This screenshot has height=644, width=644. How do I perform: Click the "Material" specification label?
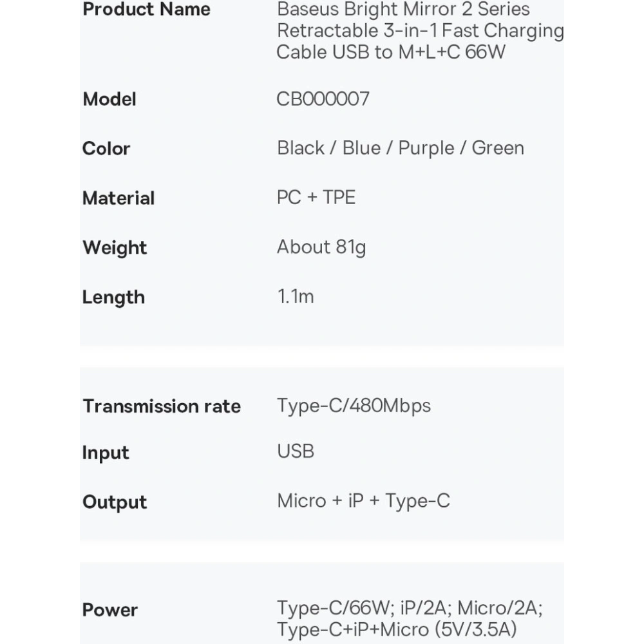118,198
